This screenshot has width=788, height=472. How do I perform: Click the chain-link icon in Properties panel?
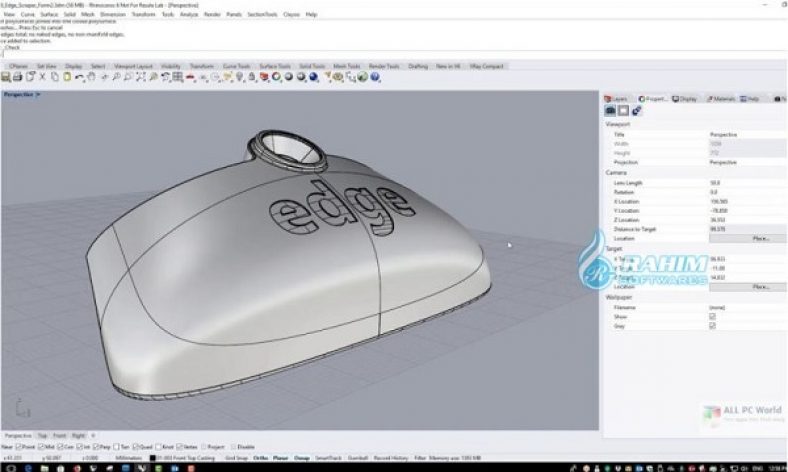(636, 110)
